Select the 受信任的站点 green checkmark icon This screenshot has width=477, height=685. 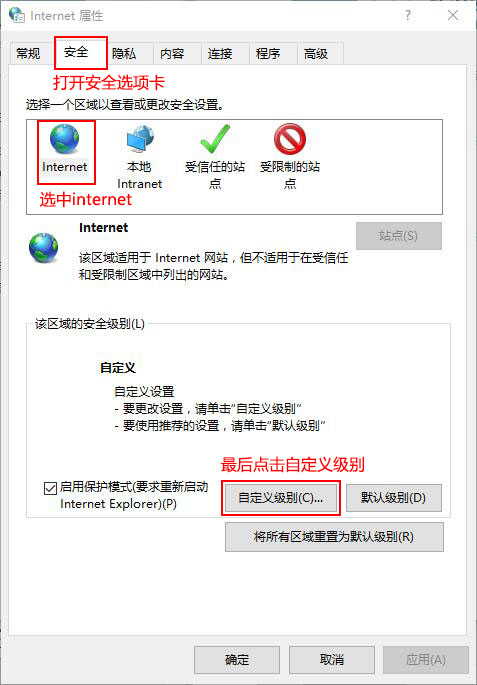click(x=215, y=139)
